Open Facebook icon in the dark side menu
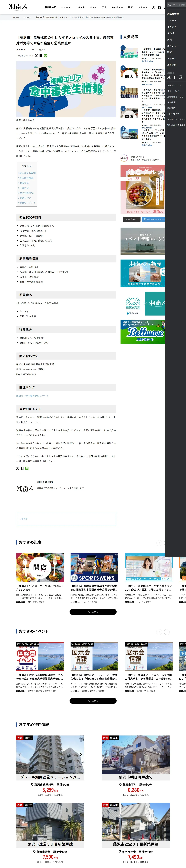186x868 pixels. point(175,77)
